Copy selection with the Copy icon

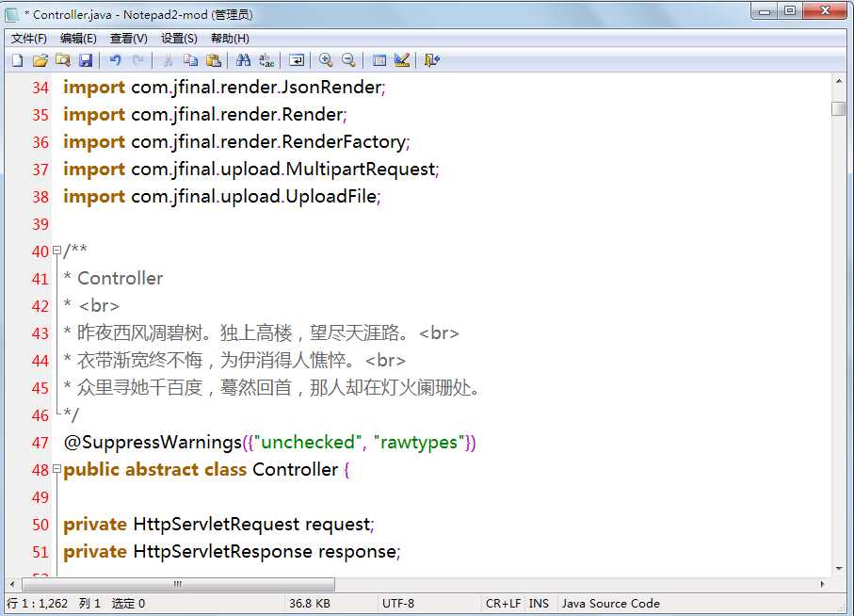pos(190,60)
